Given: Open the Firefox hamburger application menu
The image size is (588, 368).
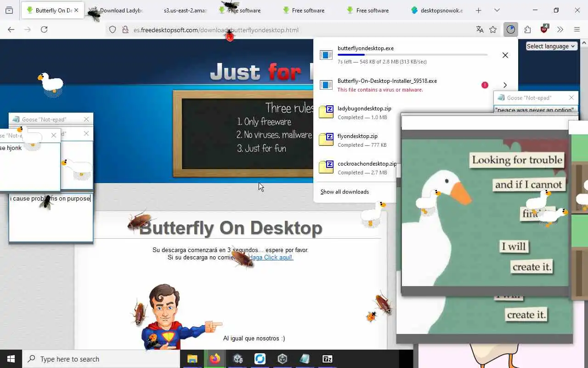Looking at the screenshot, I should point(577,29).
